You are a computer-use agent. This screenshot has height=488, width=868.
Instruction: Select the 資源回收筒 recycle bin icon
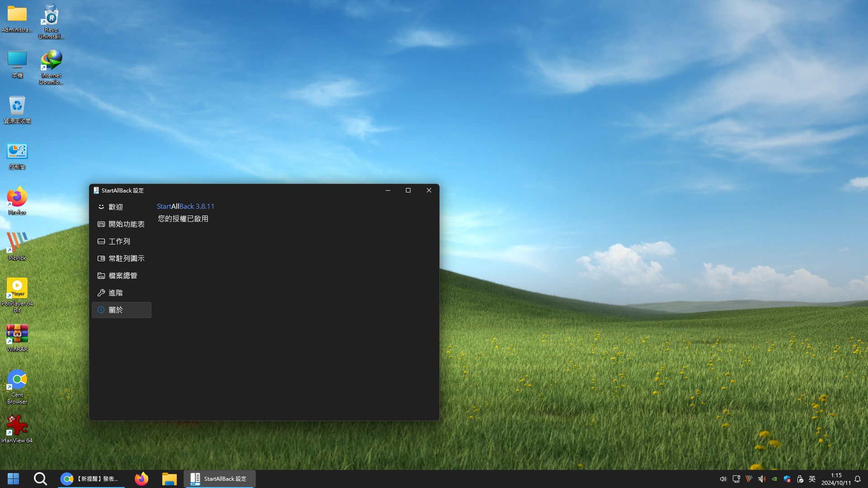17,110
